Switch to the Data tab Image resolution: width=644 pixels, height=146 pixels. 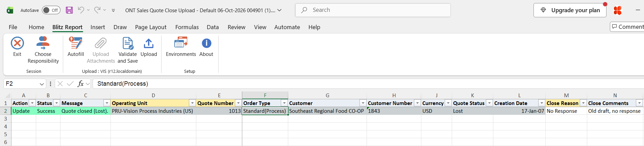pos(213,27)
